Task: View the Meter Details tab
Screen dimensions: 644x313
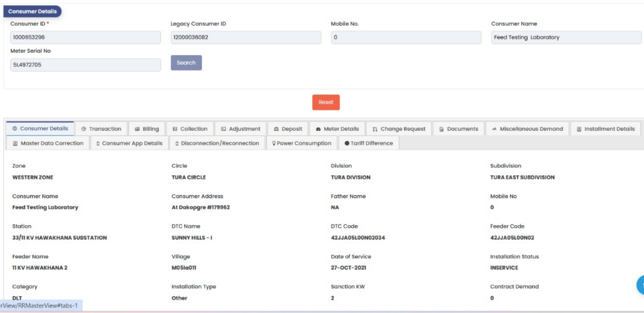Action: coord(337,129)
